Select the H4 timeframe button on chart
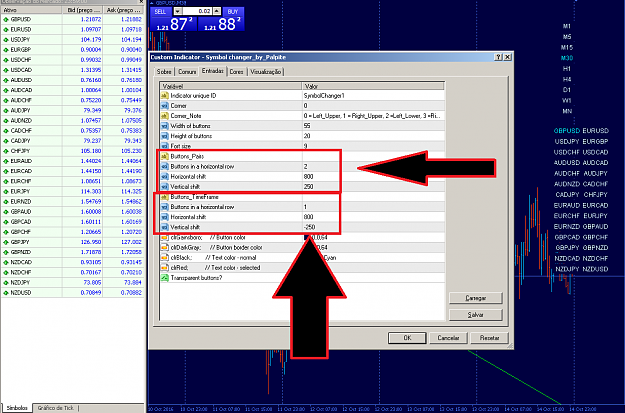This screenshot has height=413, width=625. pos(567,79)
